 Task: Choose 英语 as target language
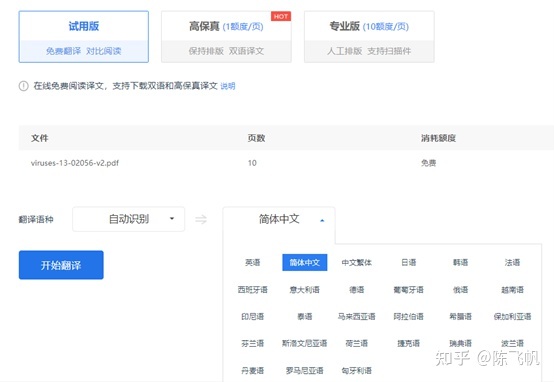[253, 263]
